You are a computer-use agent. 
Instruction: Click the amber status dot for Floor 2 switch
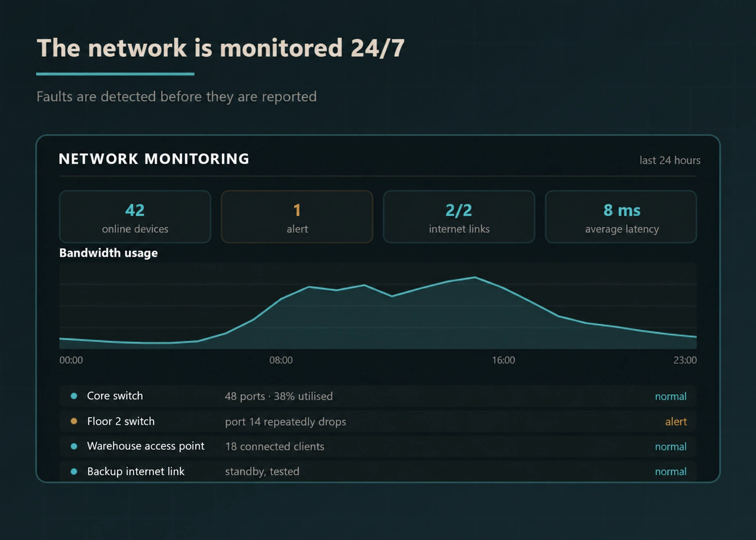pos(74,421)
